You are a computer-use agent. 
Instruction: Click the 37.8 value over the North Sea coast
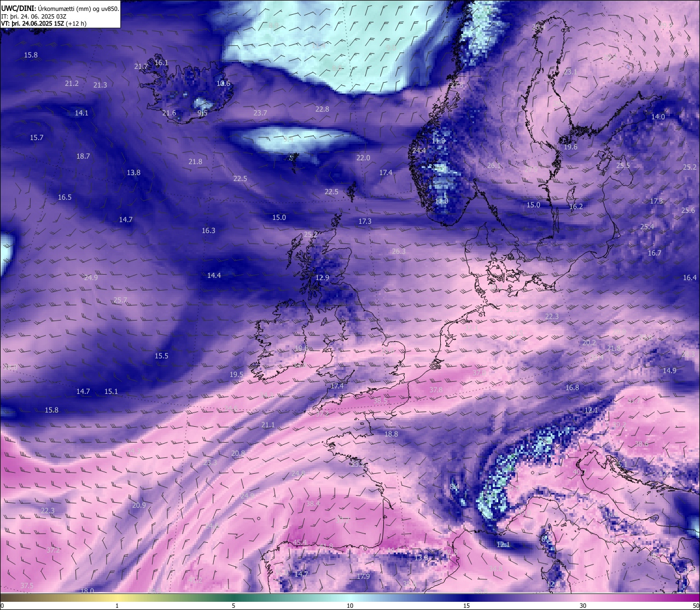(436, 390)
